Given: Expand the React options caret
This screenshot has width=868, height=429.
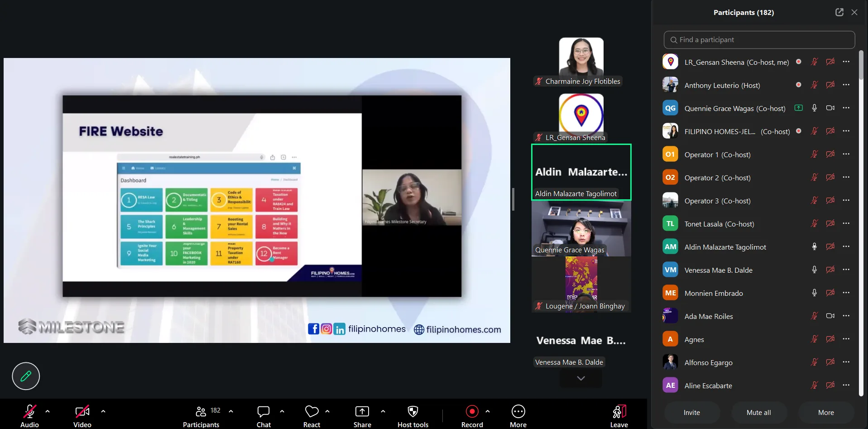Looking at the screenshot, I should 327,411.
